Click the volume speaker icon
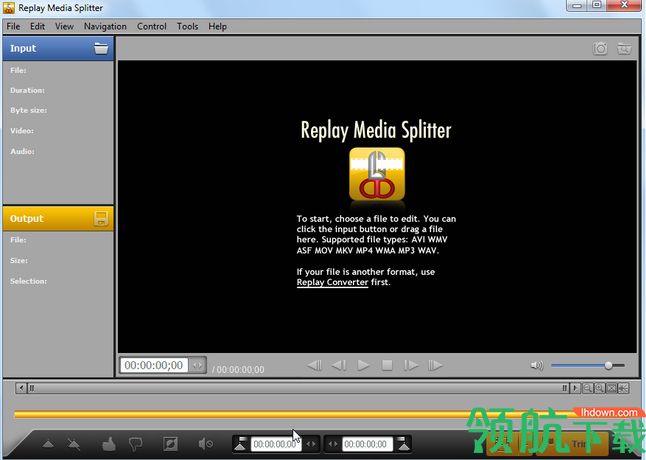646x460 pixels. pos(536,365)
